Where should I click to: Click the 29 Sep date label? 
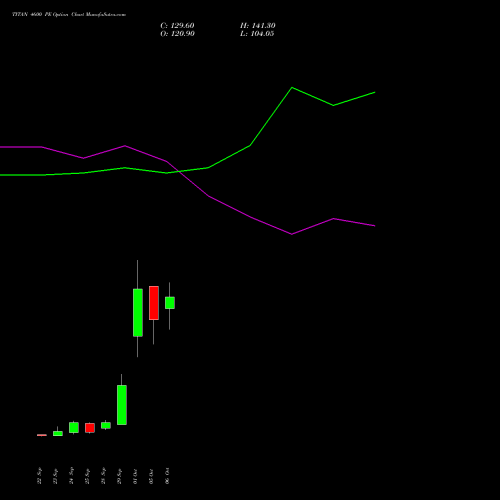tap(119, 476)
